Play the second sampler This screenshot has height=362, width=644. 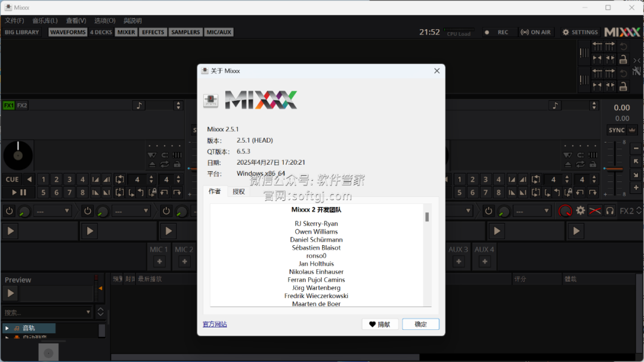(89, 231)
